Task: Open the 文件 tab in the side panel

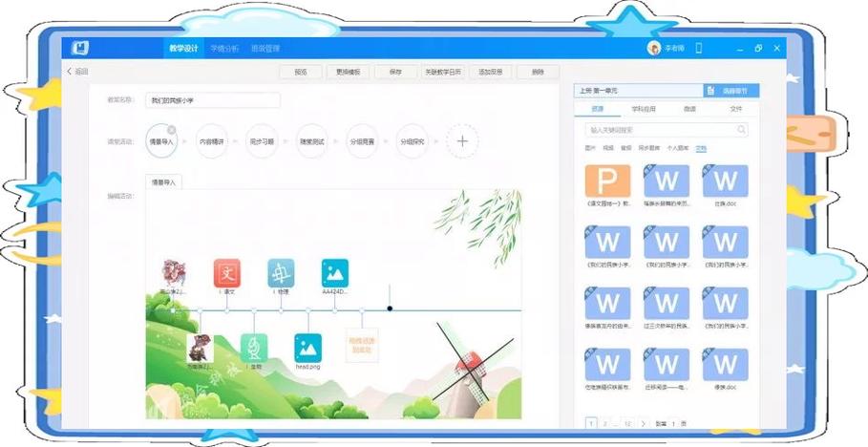Action: pyautogui.click(x=736, y=109)
